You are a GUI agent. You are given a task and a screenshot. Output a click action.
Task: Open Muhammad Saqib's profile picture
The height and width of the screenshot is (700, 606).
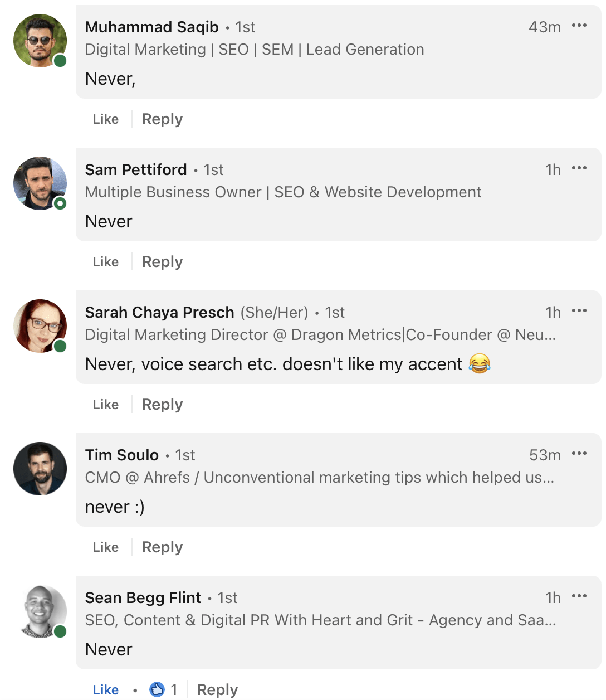tap(39, 40)
